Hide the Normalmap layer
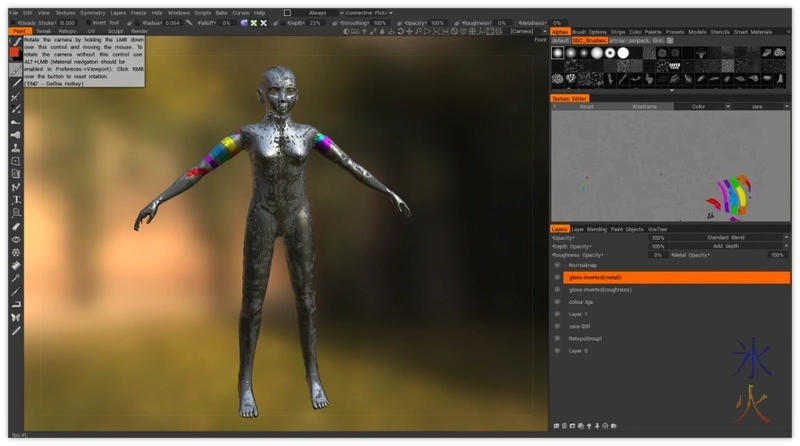The height and width of the screenshot is (446, 800). pos(558,265)
